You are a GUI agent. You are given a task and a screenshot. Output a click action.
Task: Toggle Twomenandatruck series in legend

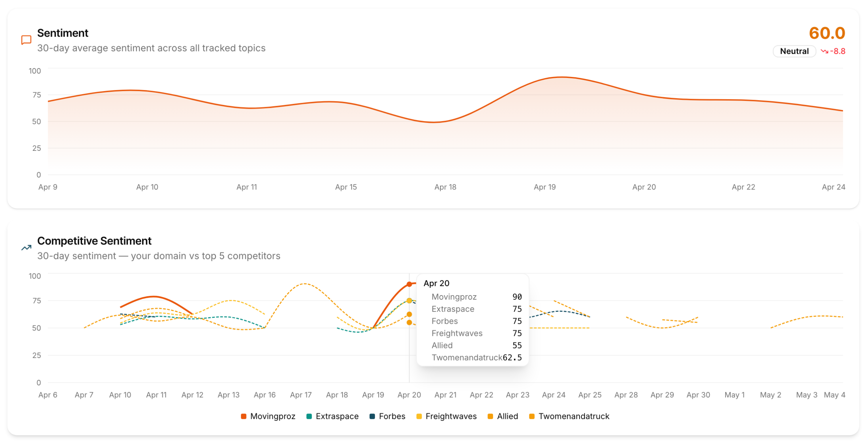point(569,416)
